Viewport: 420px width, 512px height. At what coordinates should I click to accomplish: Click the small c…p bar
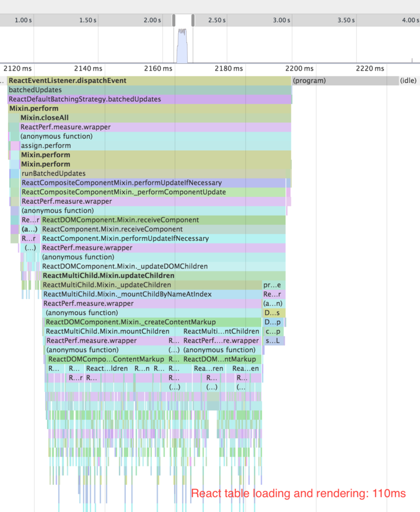click(273, 332)
